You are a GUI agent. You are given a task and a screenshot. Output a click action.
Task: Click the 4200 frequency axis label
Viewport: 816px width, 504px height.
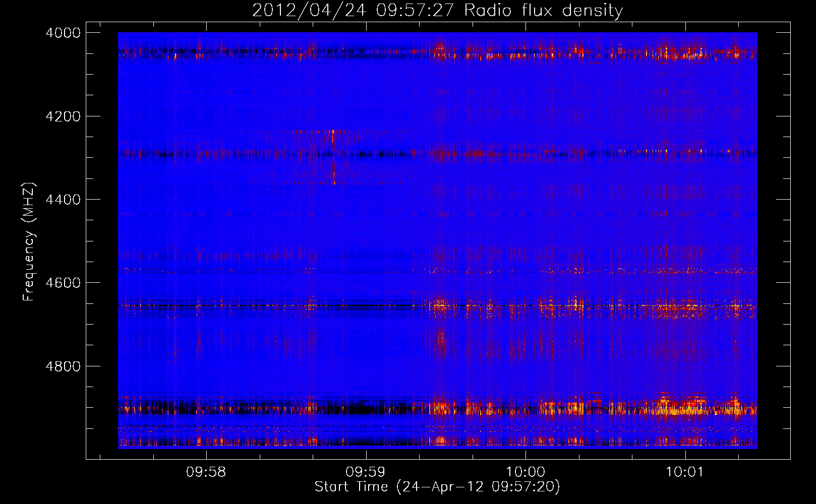pos(63,116)
